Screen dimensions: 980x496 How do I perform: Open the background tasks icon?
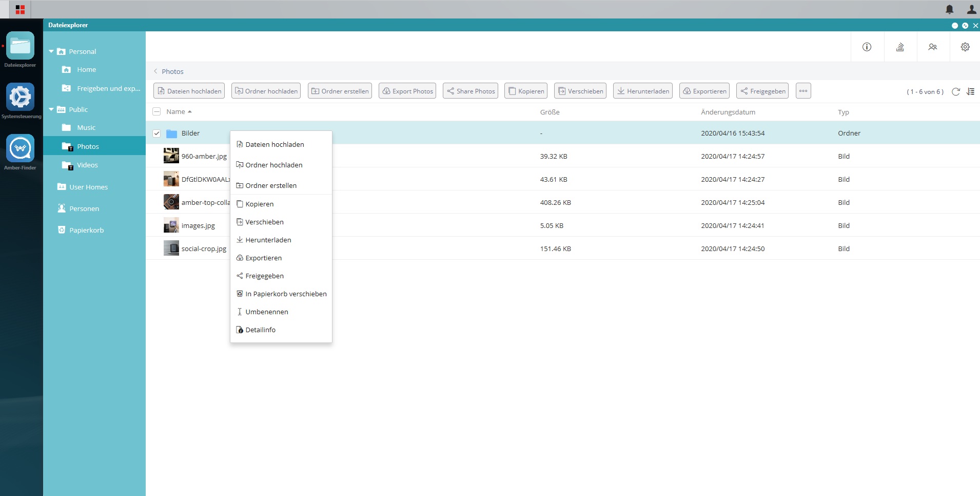900,47
